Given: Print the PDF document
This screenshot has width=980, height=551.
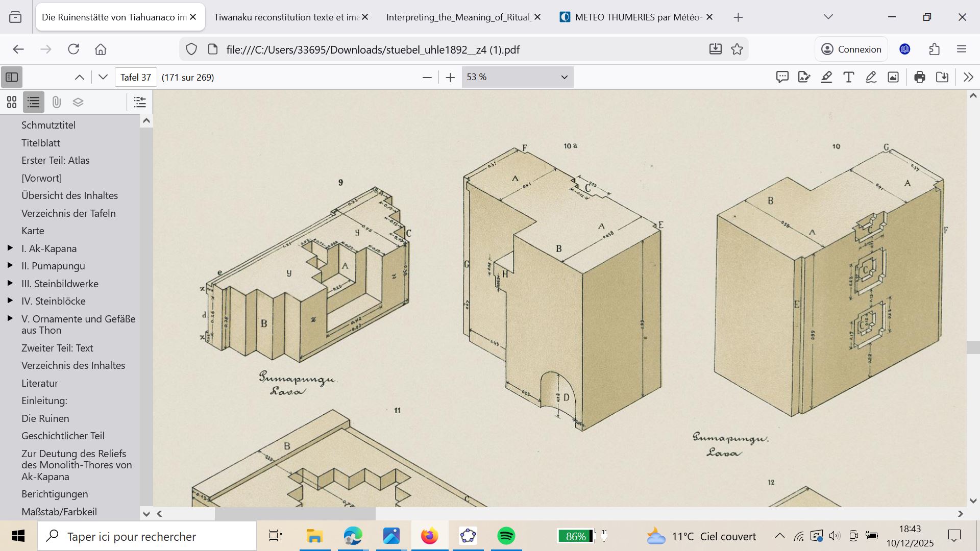Looking at the screenshot, I should click(920, 78).
